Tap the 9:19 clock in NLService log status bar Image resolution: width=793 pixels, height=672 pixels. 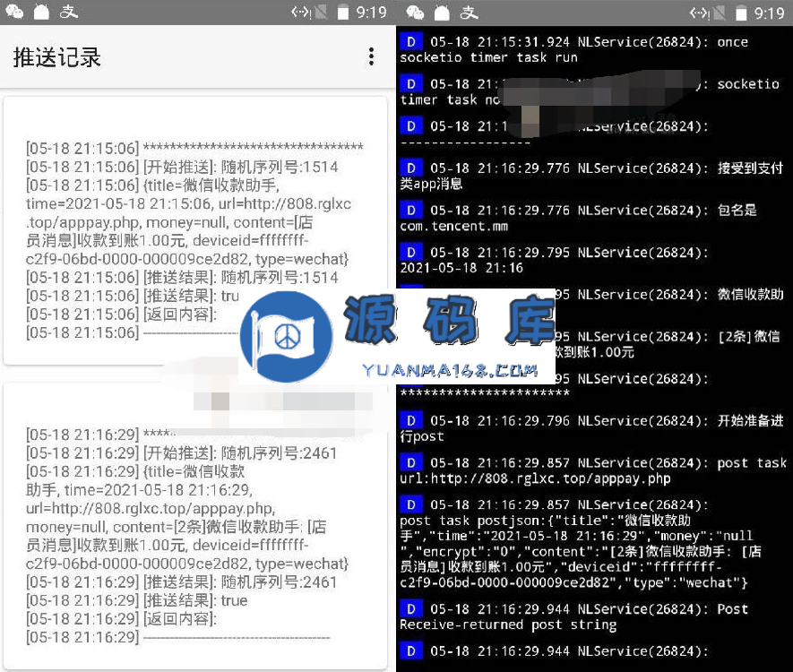(x=769, y=13)
